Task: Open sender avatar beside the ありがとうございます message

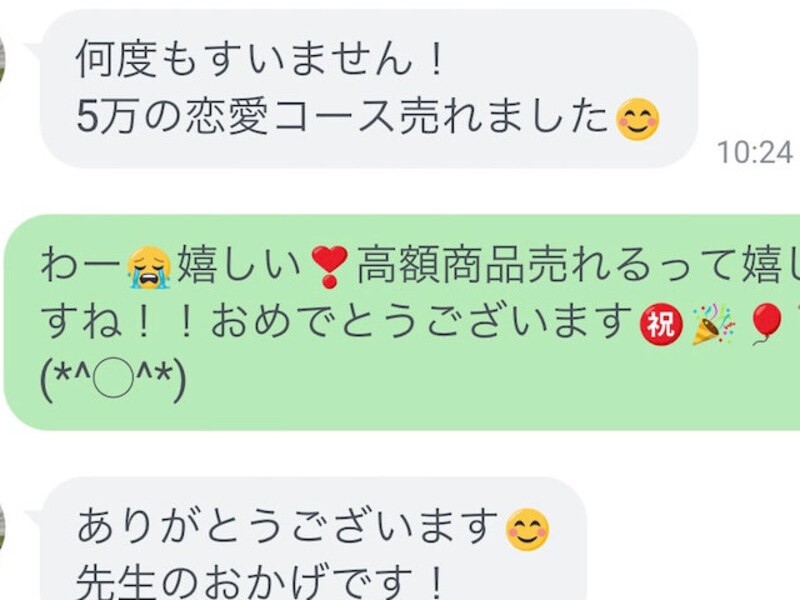Action: click(4, 531)
